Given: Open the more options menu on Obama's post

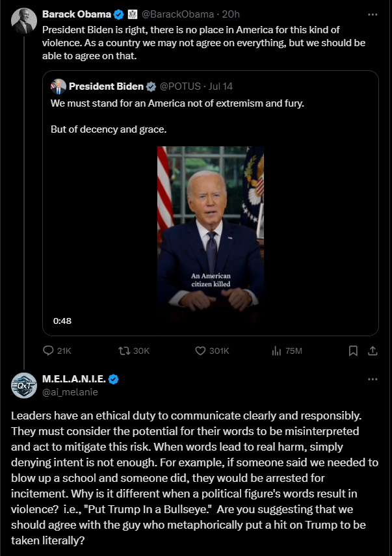Looking at the screenshot, I should tap(372, 14).
